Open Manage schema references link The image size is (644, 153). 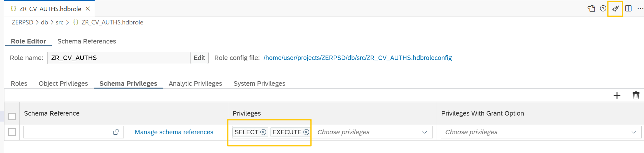click(174, 132)
